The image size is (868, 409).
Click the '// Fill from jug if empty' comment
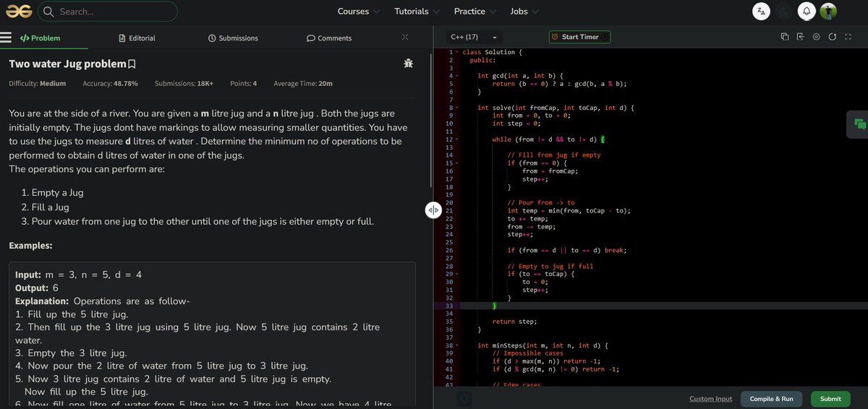click(553, 155)
